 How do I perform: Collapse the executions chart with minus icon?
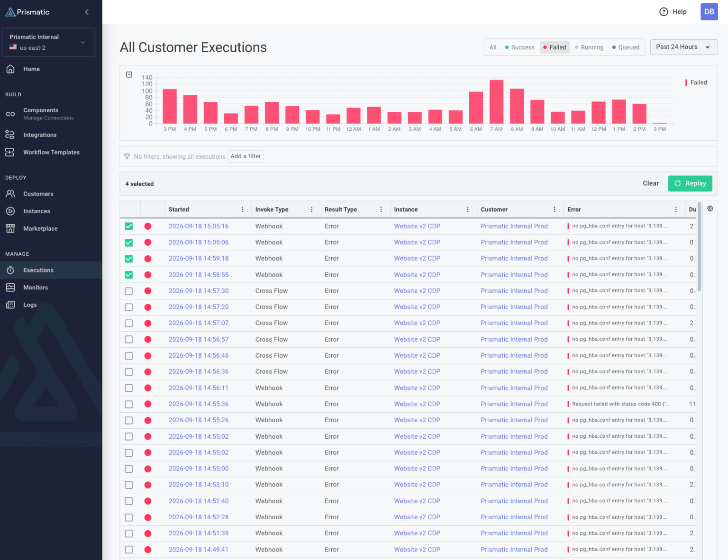(x=129, y=75)
